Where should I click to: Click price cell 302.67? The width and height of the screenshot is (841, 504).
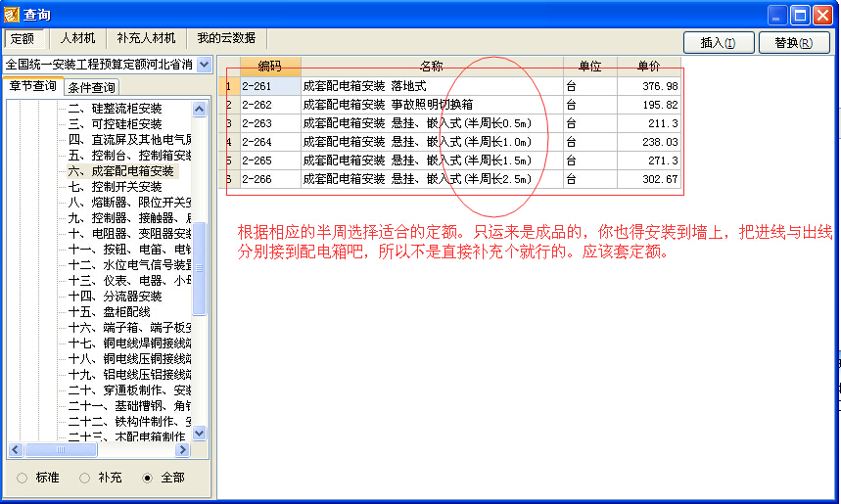[x=649, y=179]
